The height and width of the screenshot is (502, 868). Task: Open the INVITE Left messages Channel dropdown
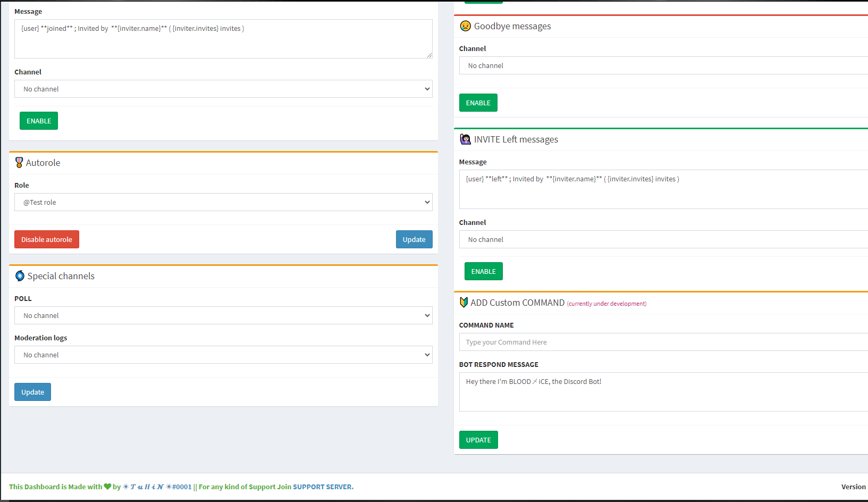point(663,239)
